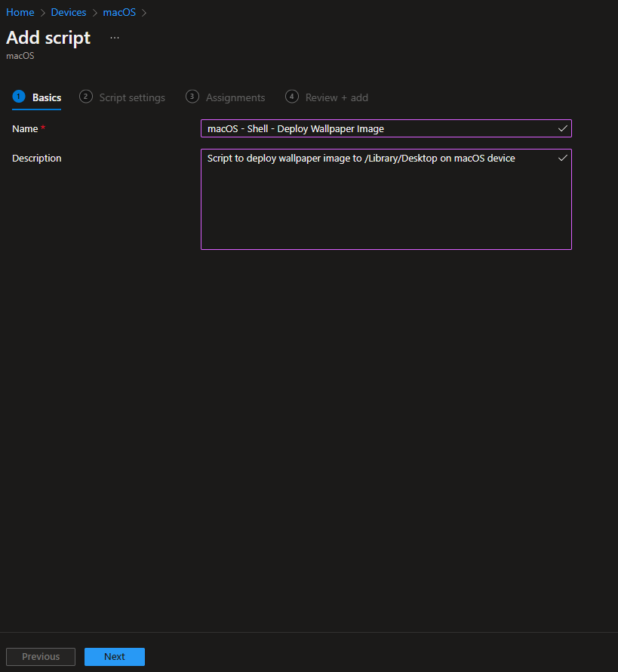Screen dimensions: 618x672
Task: Click the macOS subtitle under Add script
Action: pyautogui.click(x=20, y=56)
